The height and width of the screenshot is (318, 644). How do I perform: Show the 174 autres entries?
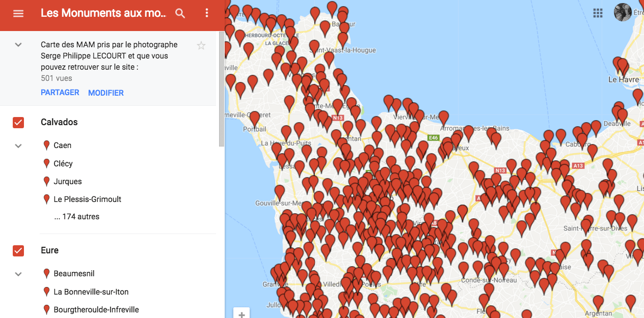point(77,217)
